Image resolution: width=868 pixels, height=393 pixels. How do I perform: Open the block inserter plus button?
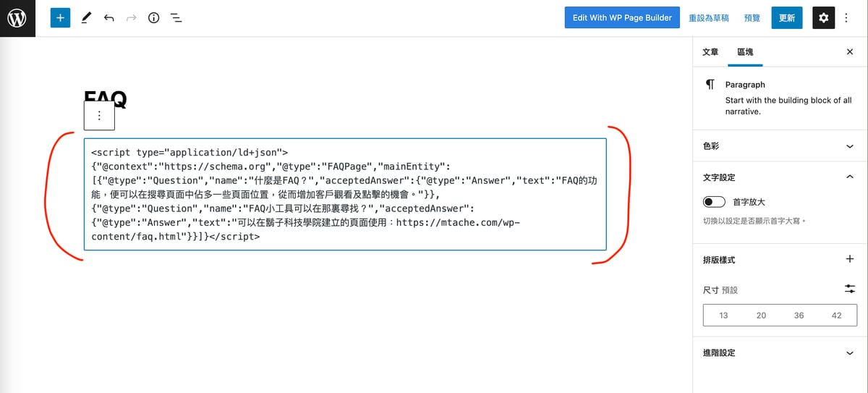pos(60,18)
